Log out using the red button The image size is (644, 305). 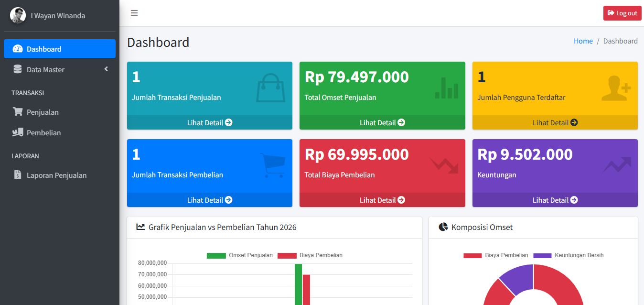(623, 13)
